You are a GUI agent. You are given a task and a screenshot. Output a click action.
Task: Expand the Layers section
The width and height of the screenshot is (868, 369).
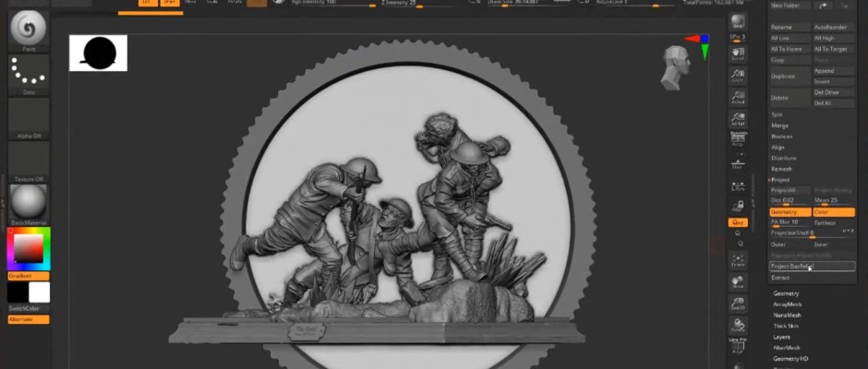(781, 337)
